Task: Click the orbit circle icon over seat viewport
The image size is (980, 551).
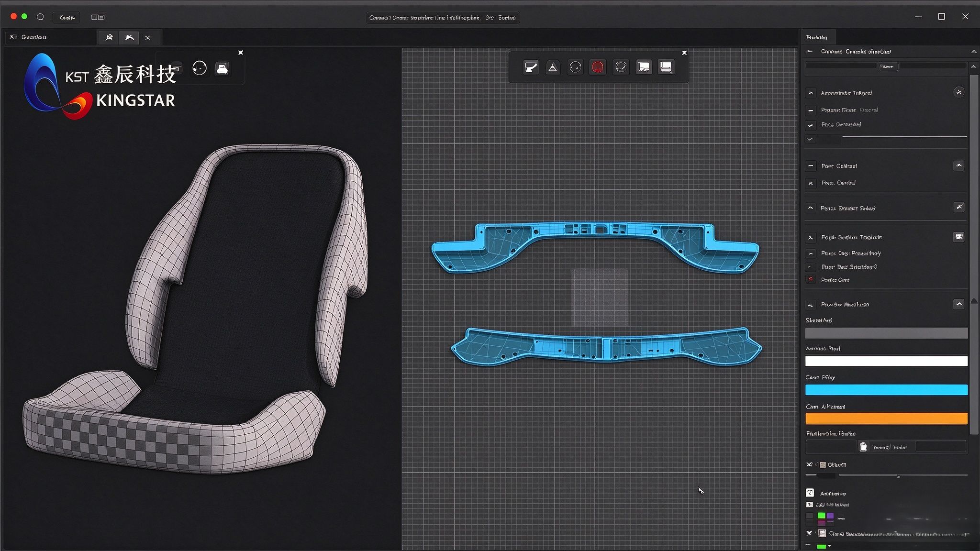Action: [200, 68]
